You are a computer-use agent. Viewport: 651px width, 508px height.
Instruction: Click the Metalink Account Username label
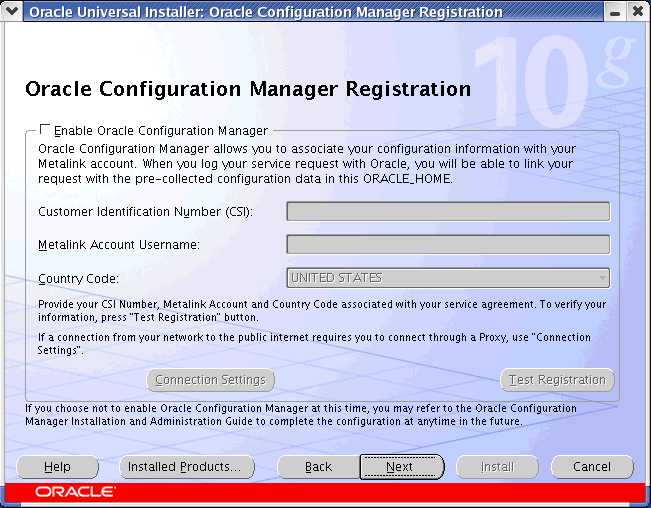[119, 245]
